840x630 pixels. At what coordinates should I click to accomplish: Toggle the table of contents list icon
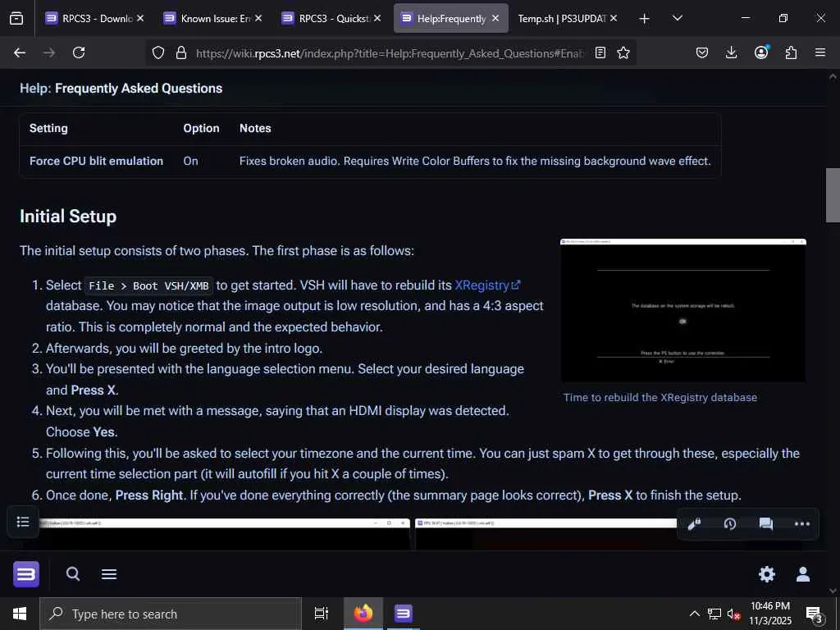[x=23, y=522]
